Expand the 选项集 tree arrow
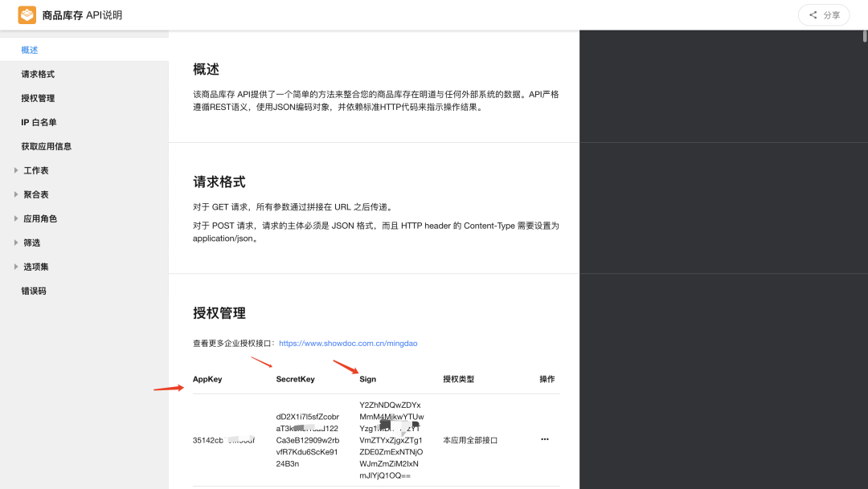This screenshot has height=489, width=868. [16, 267]
